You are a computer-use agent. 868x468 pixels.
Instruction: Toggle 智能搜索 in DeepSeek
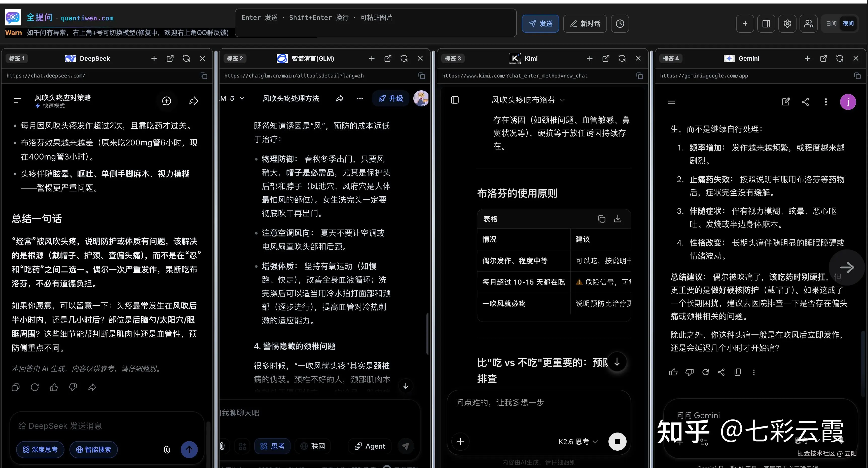tap(93, 449)
